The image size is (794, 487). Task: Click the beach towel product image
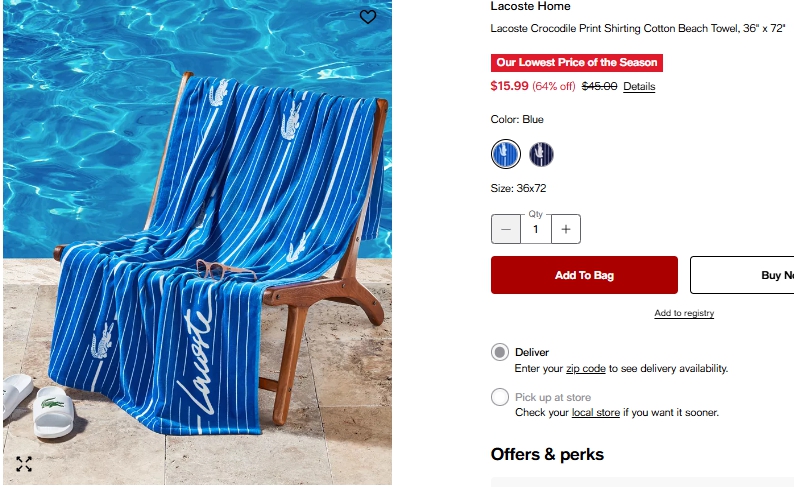click(x=197, y=243)
